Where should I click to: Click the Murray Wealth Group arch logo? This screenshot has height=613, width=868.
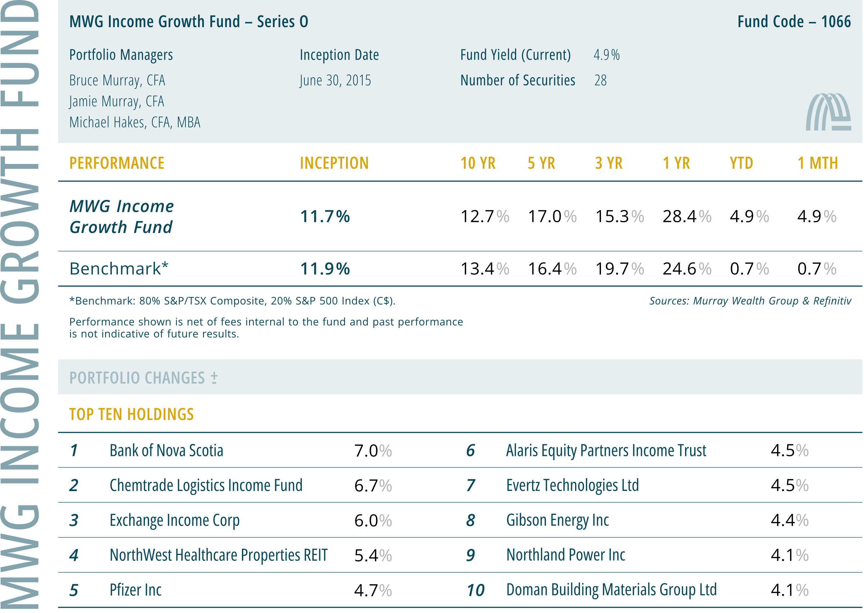pyautogui.click(x=828, y=112)
